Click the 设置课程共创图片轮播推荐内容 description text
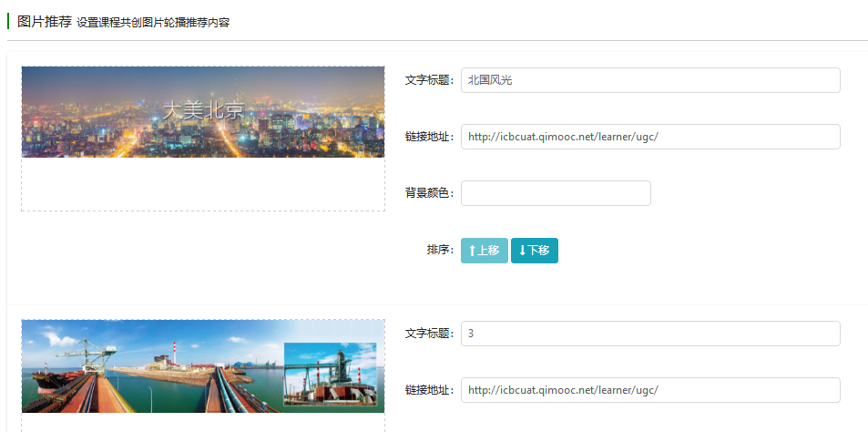The height and width of the screenshot is (432, 868). [x=153, y=23]
